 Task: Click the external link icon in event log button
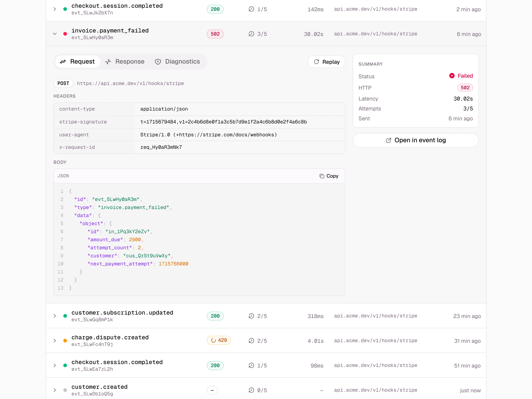[388, 140]
